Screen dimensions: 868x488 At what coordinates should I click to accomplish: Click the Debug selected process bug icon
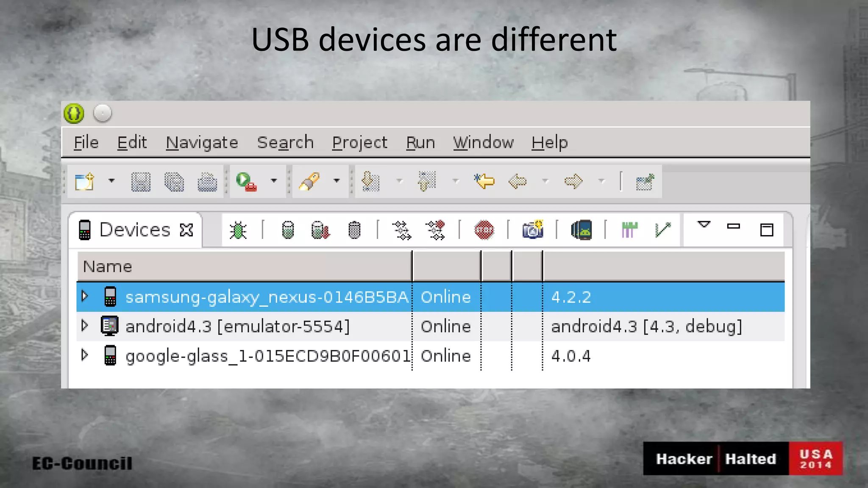coord(238,230)
